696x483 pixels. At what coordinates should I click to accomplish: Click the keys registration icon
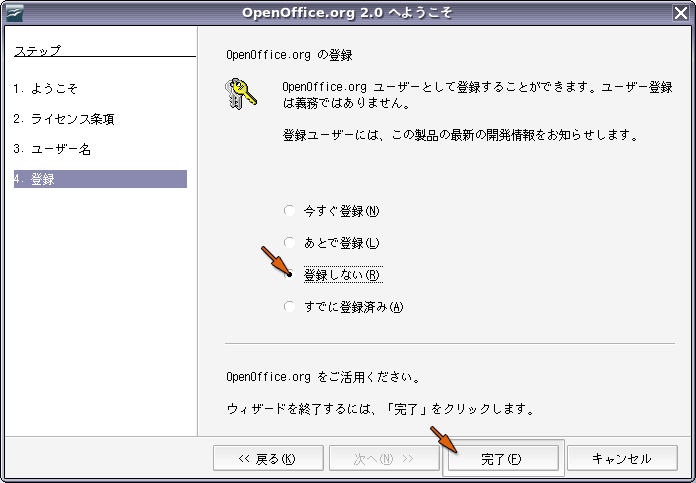[240, 94]
